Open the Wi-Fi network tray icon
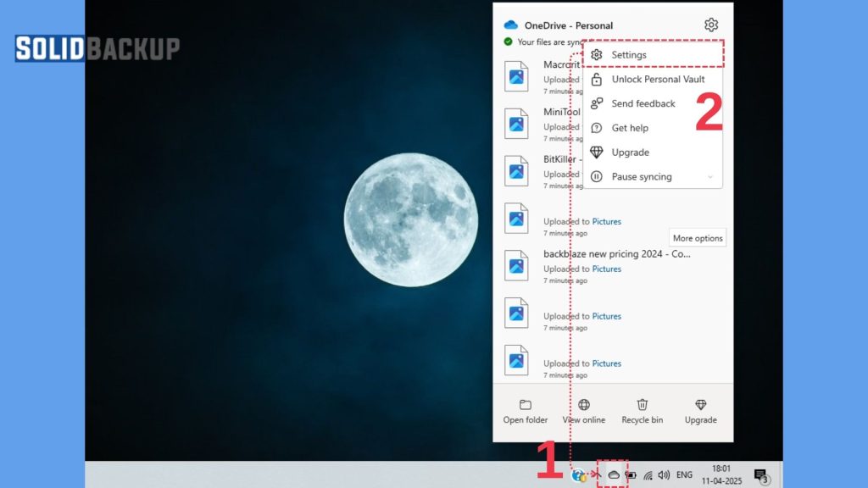The width and height of the screenshot is (868, 488). coord(648,474)
